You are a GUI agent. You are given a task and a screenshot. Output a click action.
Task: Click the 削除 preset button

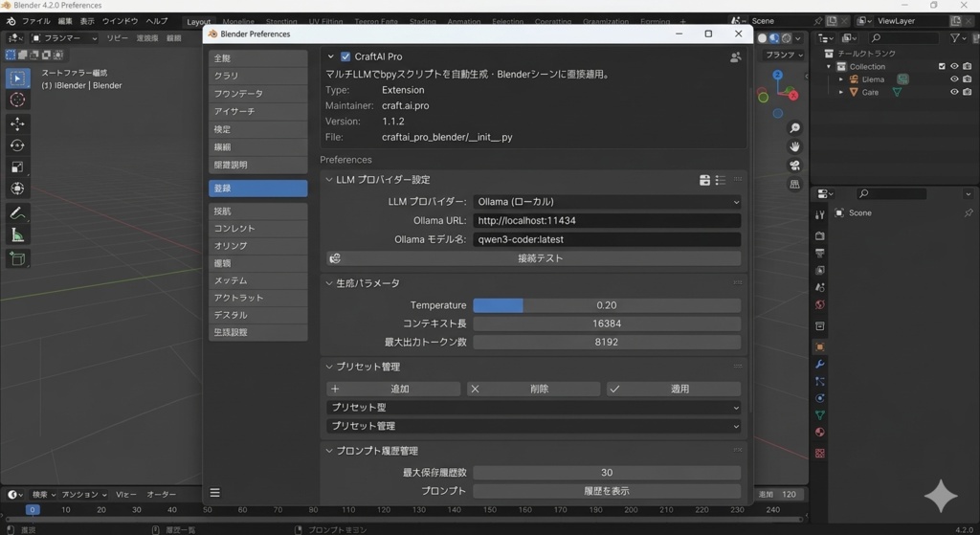tap(534, 389)
